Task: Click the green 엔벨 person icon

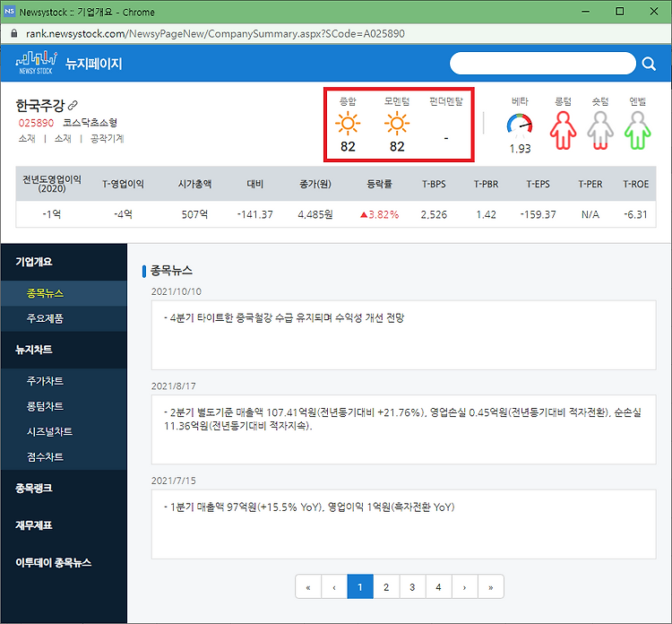Action: (x=637, y=130)
